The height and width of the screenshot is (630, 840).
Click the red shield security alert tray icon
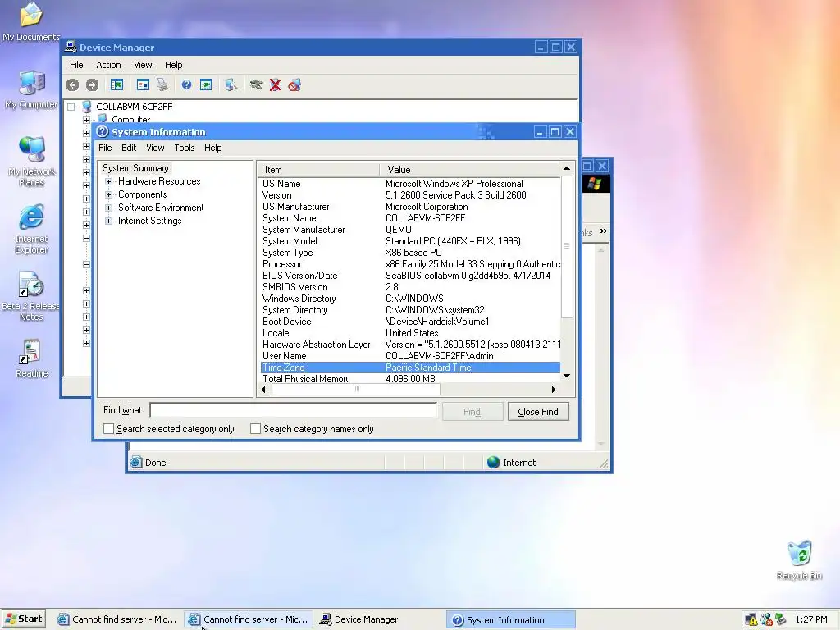click(766, 620)
